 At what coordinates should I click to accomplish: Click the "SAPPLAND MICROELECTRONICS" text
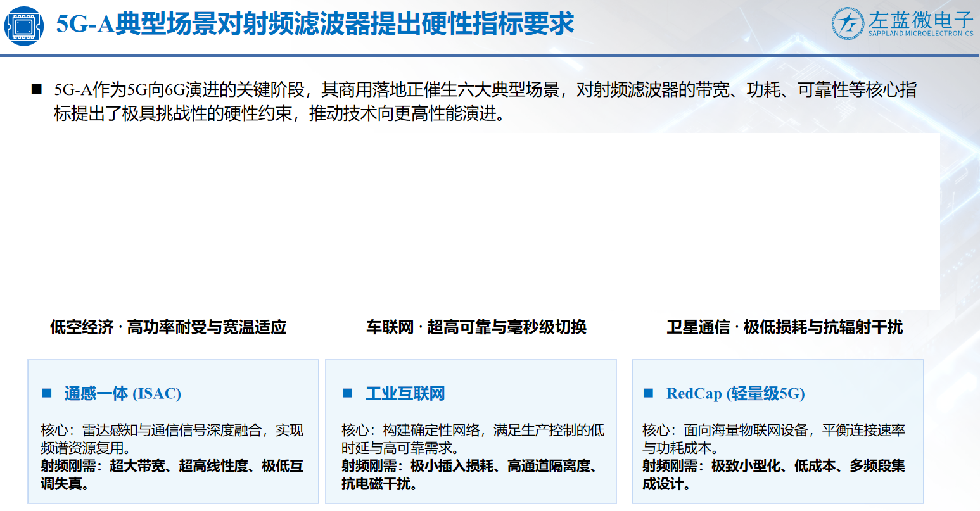[x=920, y=34]
